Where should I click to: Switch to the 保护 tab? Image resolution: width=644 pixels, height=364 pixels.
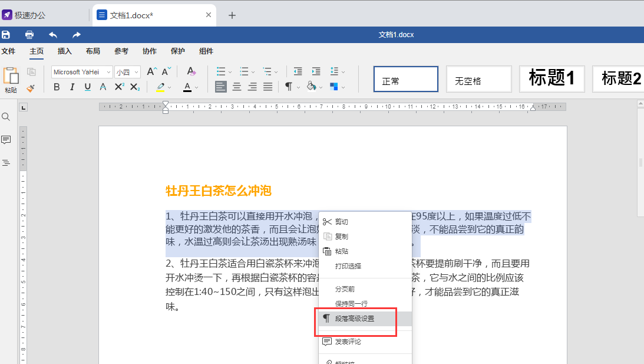click(x=178, y=51)
